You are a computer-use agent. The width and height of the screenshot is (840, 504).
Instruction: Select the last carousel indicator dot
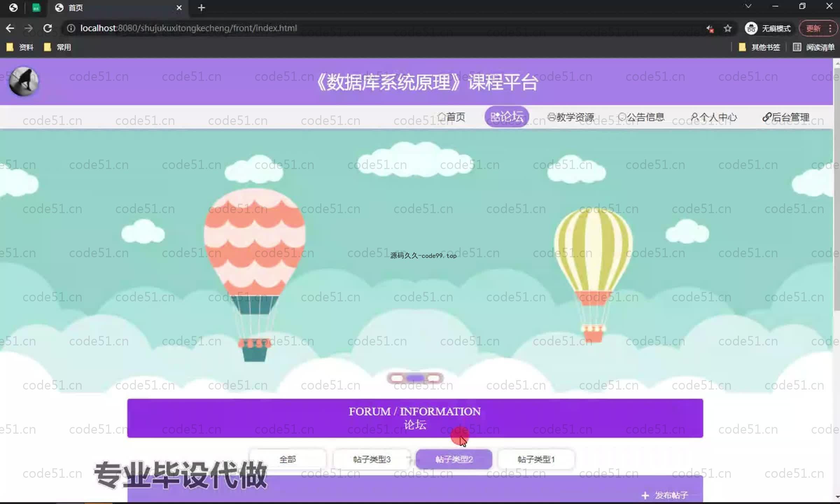point(434,378)
